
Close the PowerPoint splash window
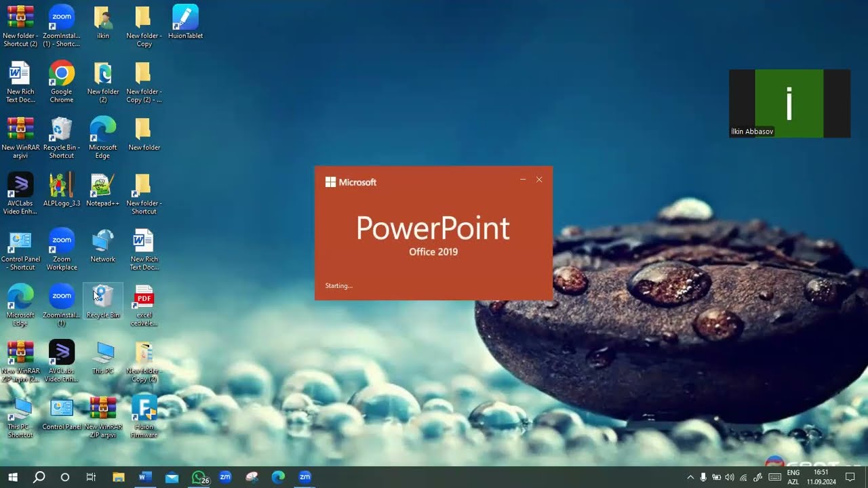pos(539,180)
